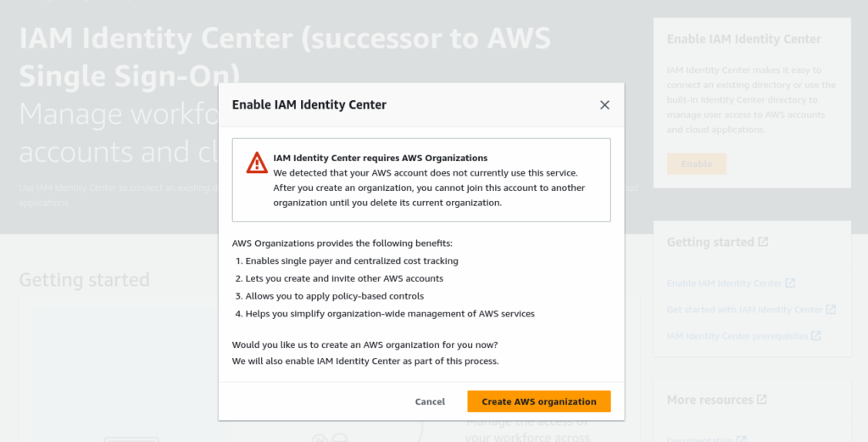
Task: Click external icon next to prerequisites link
Action: click(815, 336)
